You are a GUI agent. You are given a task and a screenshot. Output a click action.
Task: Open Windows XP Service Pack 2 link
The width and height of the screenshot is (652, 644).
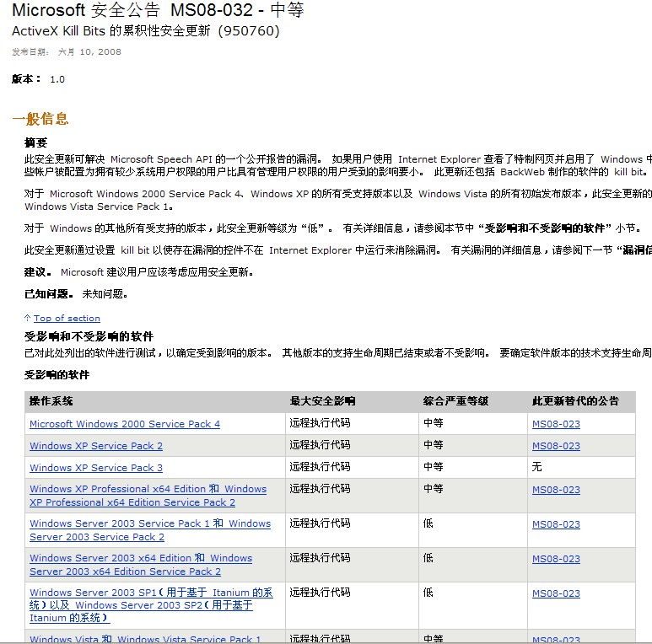[96, 446]
